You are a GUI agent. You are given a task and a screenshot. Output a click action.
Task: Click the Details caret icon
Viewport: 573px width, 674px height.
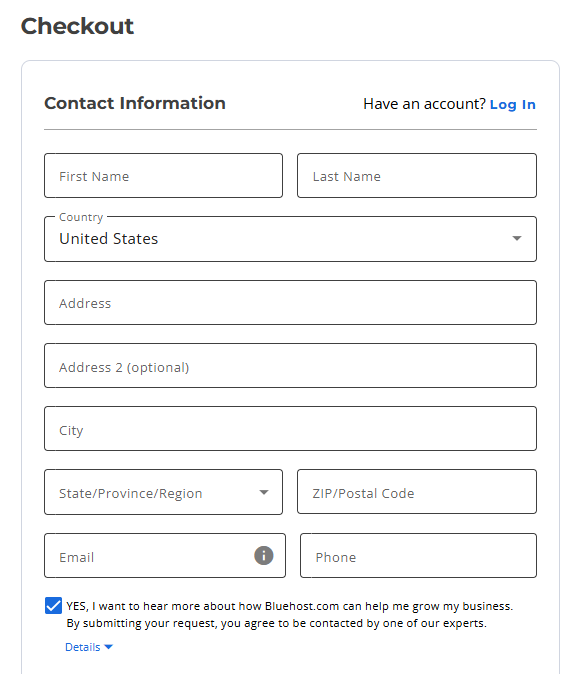click(x=108, y=647)
